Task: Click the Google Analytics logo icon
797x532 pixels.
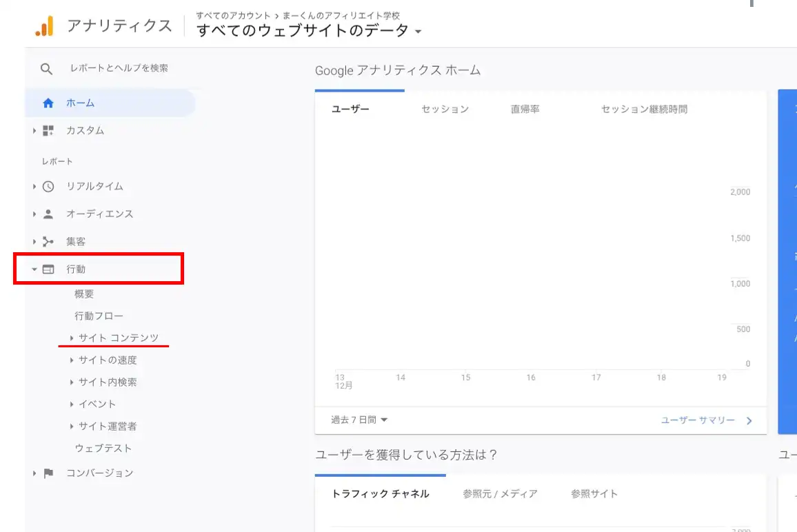Action: pos(44,26)
